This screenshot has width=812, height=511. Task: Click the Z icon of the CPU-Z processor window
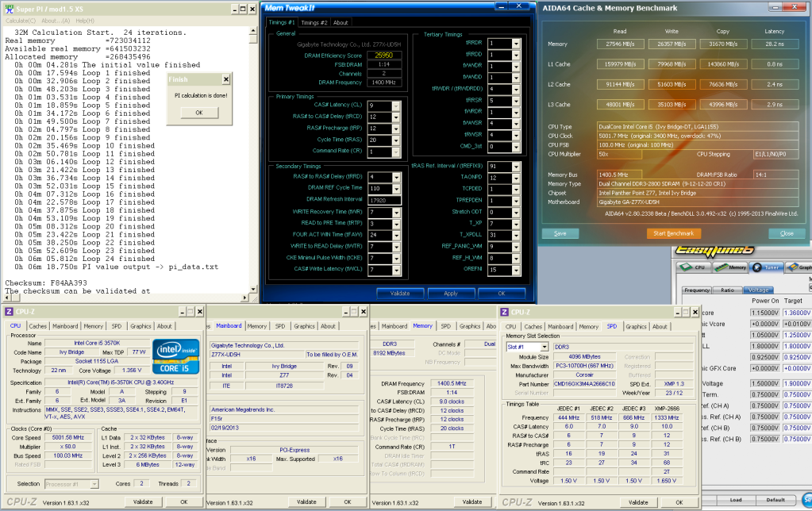click(9, 312)
